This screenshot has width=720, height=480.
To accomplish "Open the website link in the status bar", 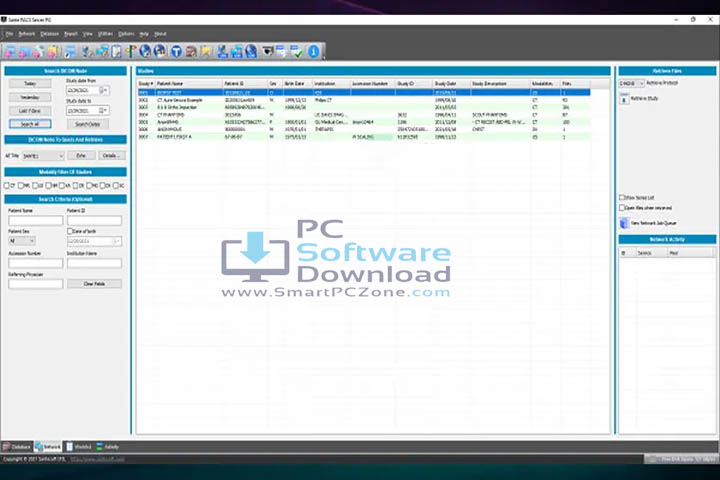I will pos(97,459).
